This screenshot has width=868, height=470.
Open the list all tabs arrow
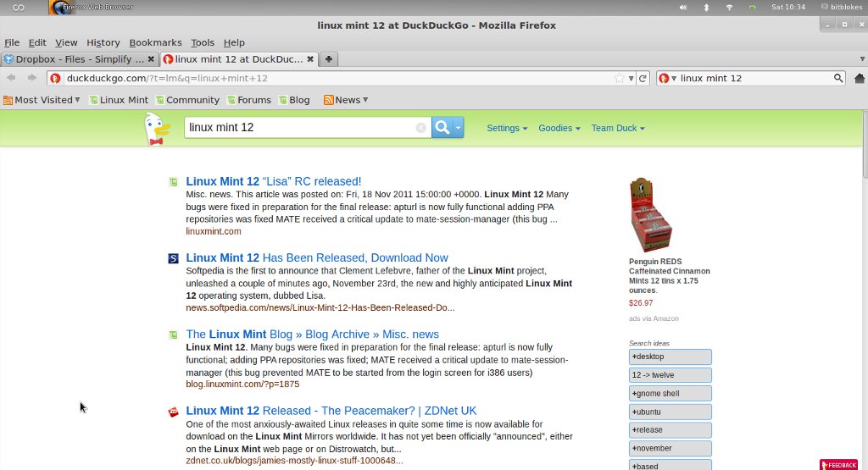[862, 59]
